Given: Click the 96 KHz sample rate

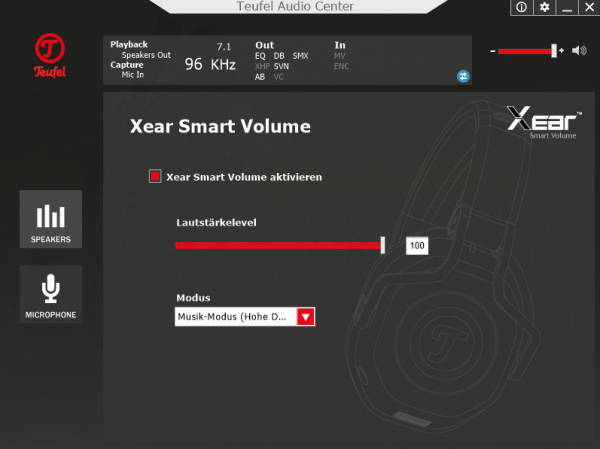Looking at the screenshot, I should click(x=210, y=64).
